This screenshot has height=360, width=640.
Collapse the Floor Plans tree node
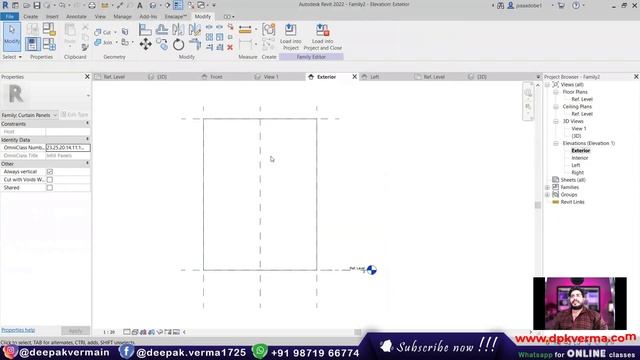click(556, 92)
